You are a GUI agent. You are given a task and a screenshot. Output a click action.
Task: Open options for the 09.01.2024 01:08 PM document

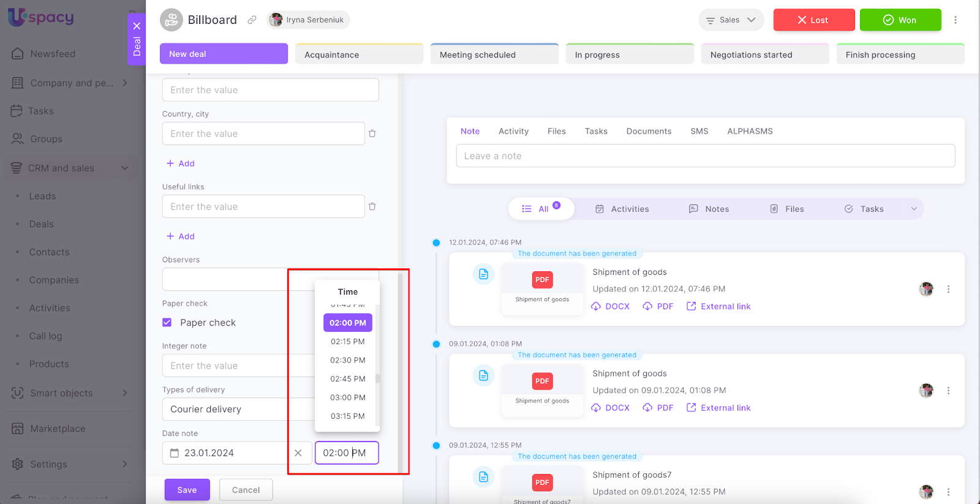[x=948, y=391]
